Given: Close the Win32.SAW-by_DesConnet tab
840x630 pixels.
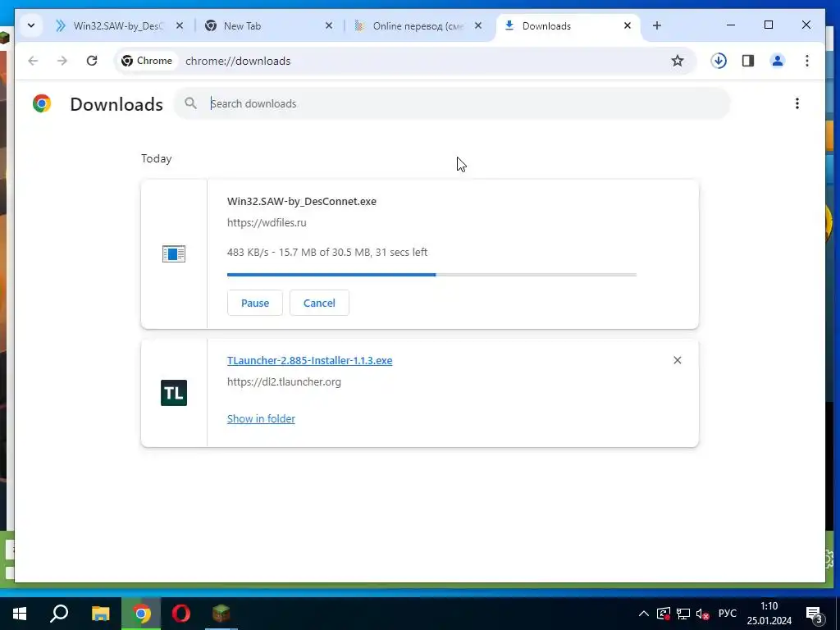Looking at the screenshot, I should (180, 25).
